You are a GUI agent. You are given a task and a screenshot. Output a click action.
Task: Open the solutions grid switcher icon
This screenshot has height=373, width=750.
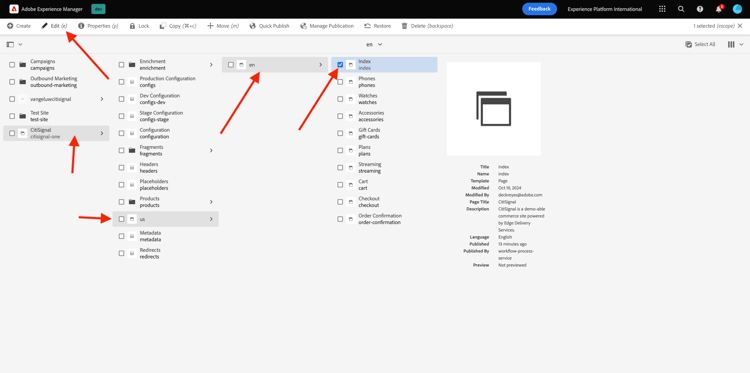coord(662,9)
